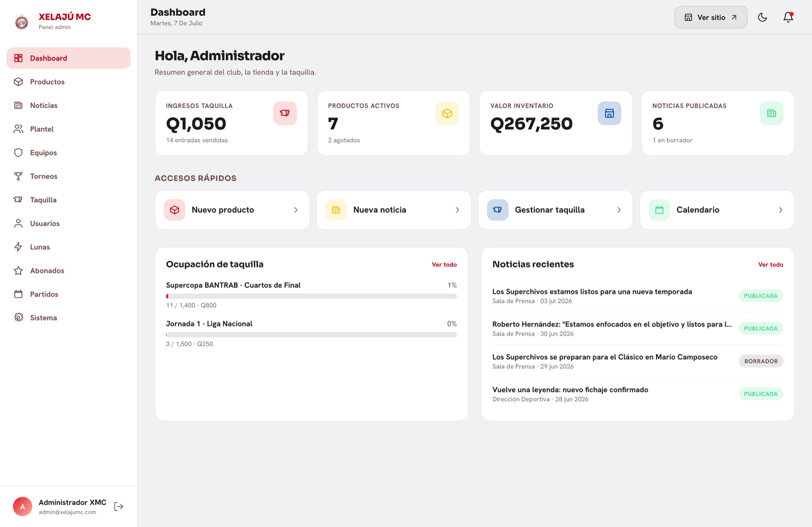Click Ver todo in Ocupación de taquilla
The image size is (812, 527).
click(x=444, y=265)
